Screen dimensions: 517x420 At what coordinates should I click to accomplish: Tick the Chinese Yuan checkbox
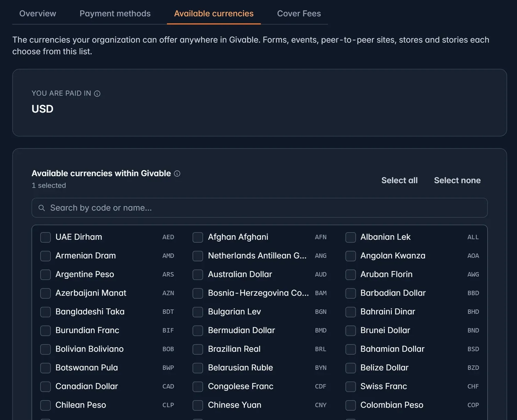[x=198, y=405]
